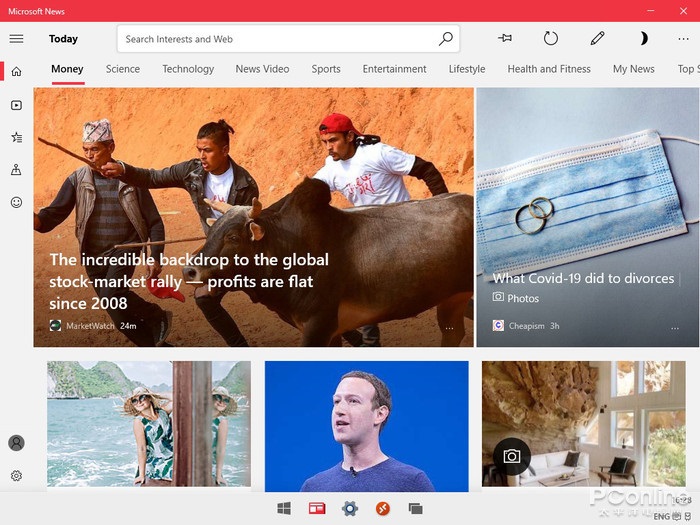700x525 pixels.
Task: Go to Home in the sidebar
Action: (17, 71)
